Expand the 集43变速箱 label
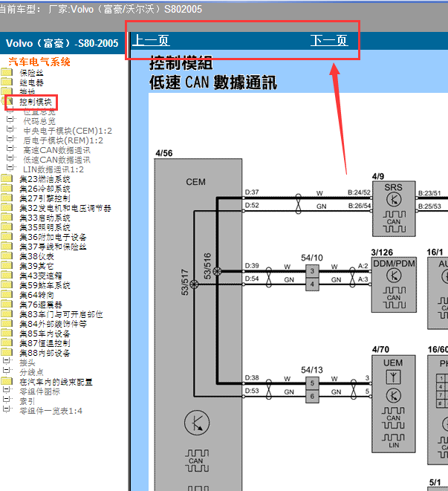The width and height of the screenshot is (448, 491). pos(41,276)
